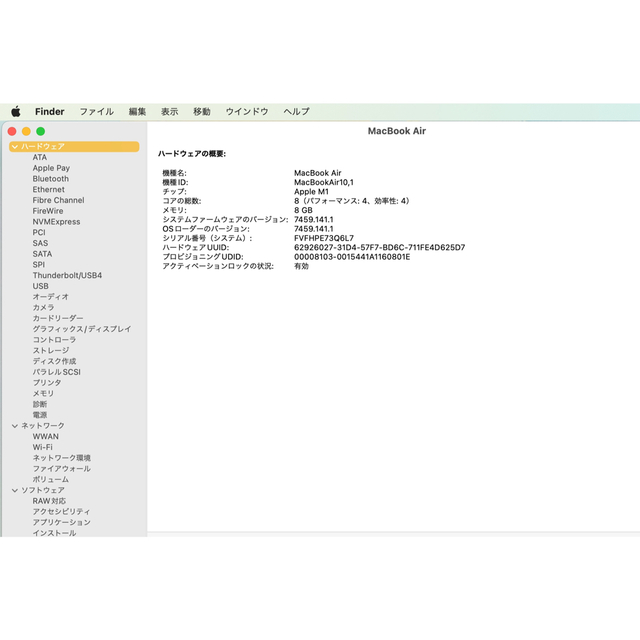Select Wi-Fi in the sidebar
This screenshot has height=640, width=640.
[x=43, y=447]
